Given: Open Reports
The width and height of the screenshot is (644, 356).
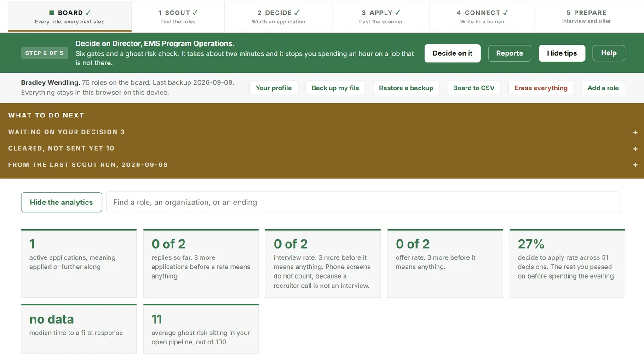Looking at the screenshot, I should click(510, 53).
